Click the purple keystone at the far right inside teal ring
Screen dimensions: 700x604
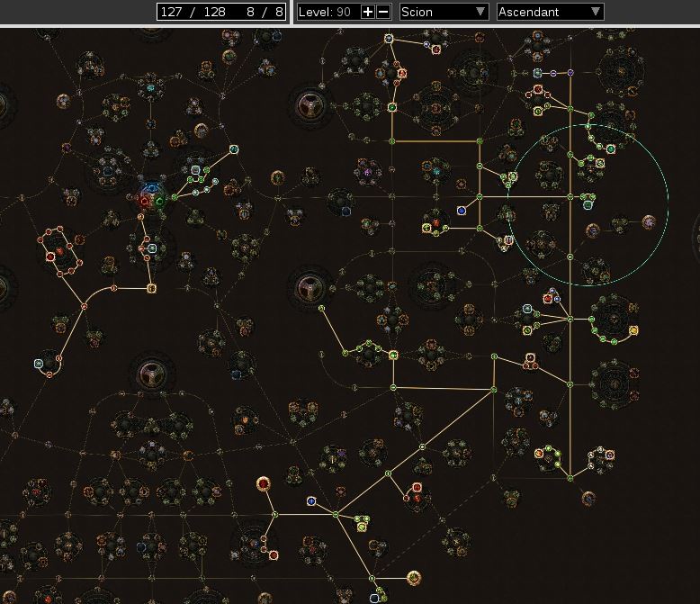[x=649, y=221]
